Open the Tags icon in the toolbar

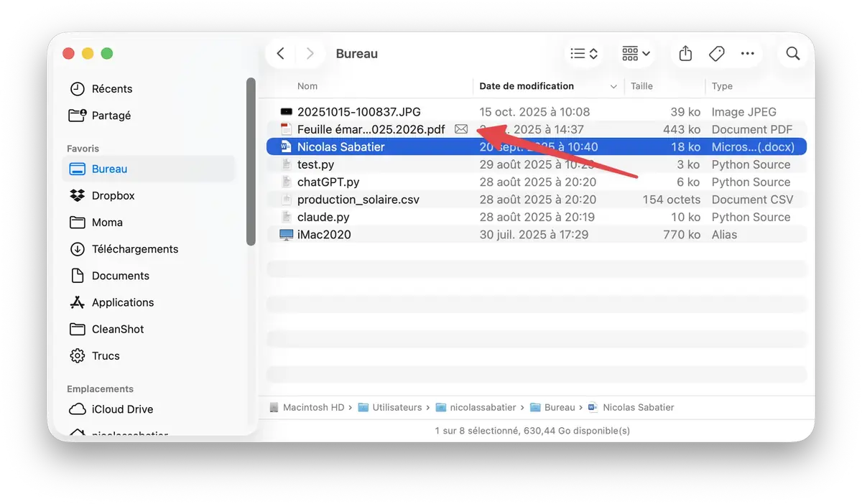click(x=716, y=53)
